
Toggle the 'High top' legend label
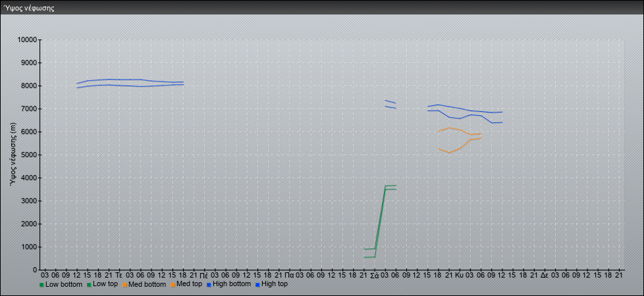pyautogui.click(x=275, y=284)
